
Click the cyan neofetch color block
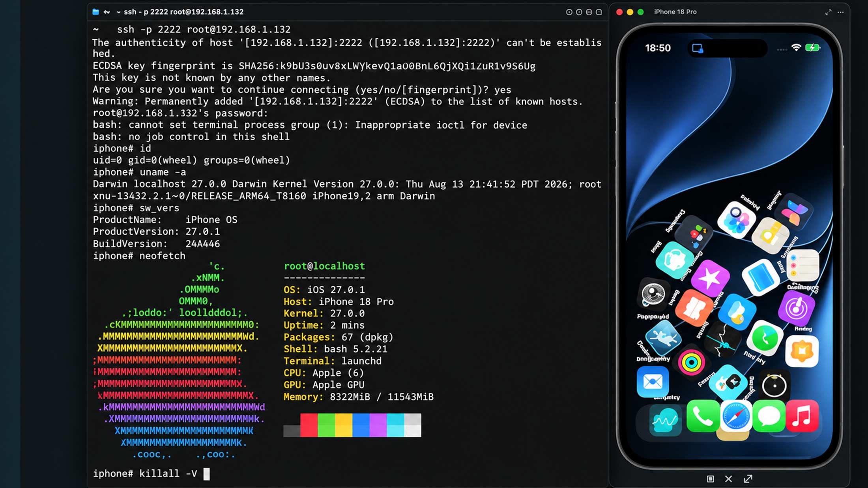(x=395, y=425)
